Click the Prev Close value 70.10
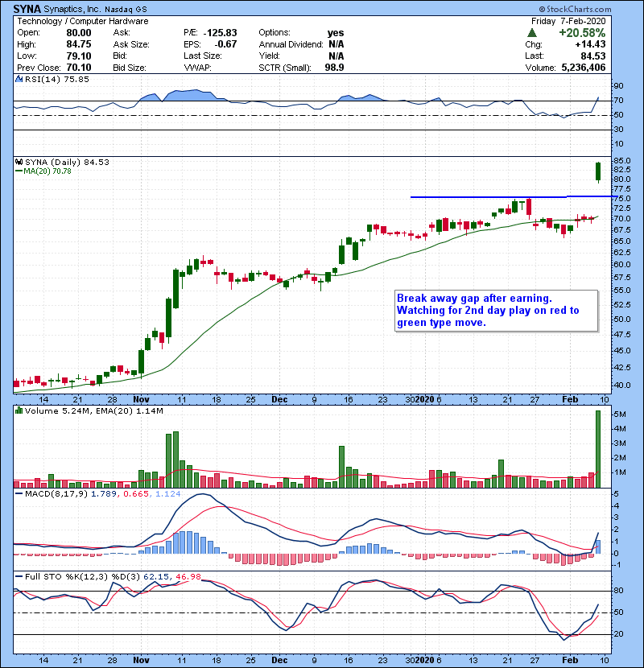644x668 pixels. [x=79, y=68]
